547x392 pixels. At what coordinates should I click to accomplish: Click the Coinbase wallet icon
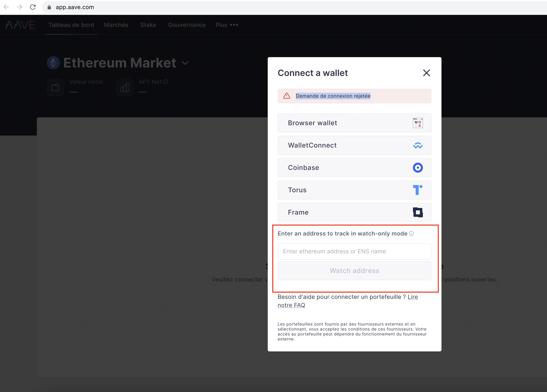point(418,167)
